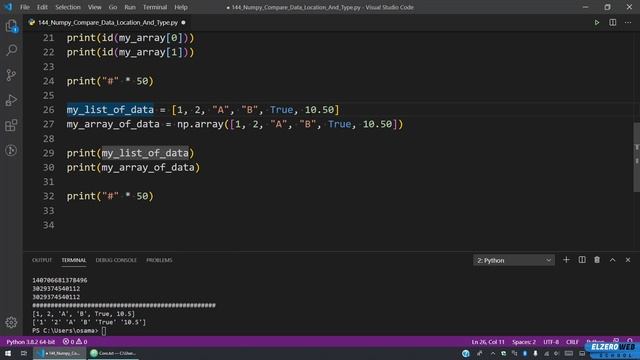Open the Run and Debug view
Image resolution: width=640 pixels, height=360 pixels.
click(x=11, y=100)
